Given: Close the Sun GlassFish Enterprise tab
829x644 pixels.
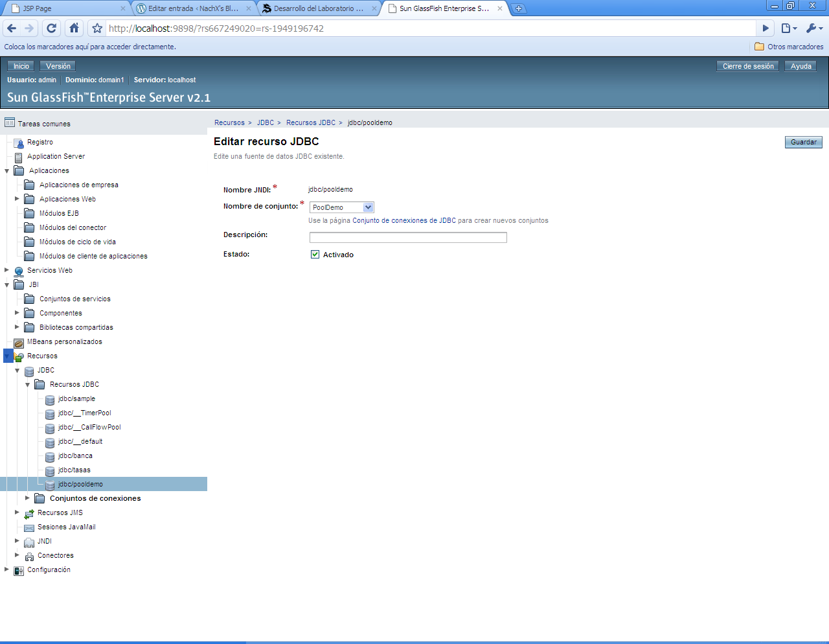Looking at the screenshot, I should tap(500, 8).
